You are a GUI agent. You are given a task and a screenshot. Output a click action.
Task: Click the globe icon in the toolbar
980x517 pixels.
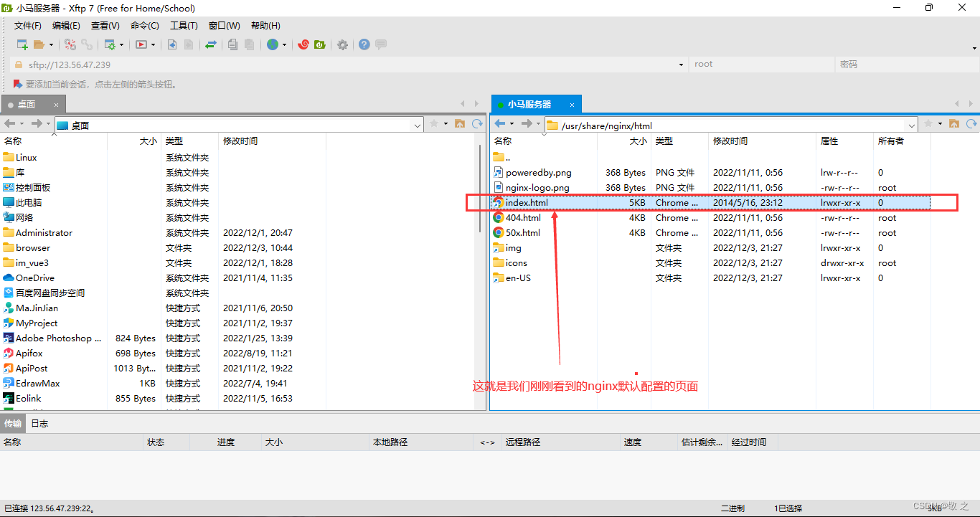[273, 44]
